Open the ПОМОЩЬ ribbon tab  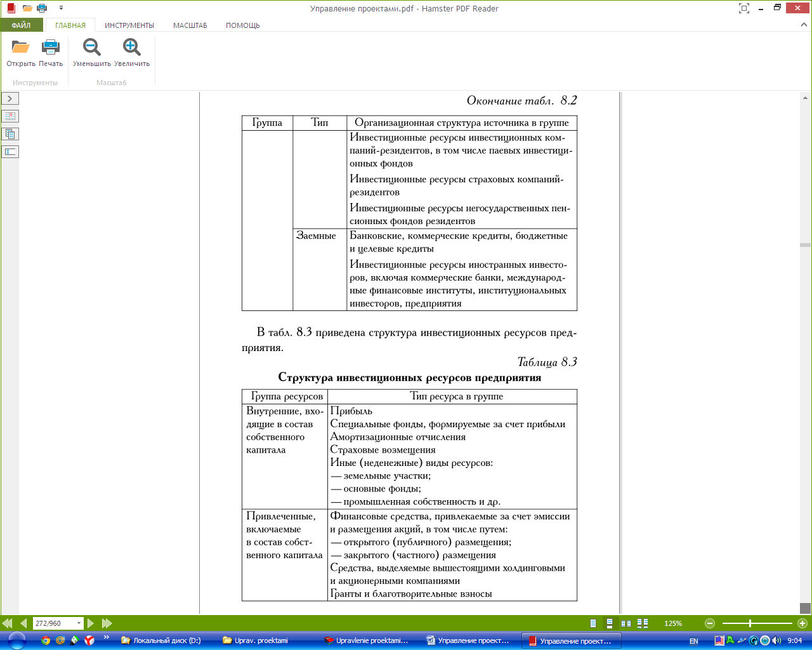pyautogui.click(x=243, y=25)
